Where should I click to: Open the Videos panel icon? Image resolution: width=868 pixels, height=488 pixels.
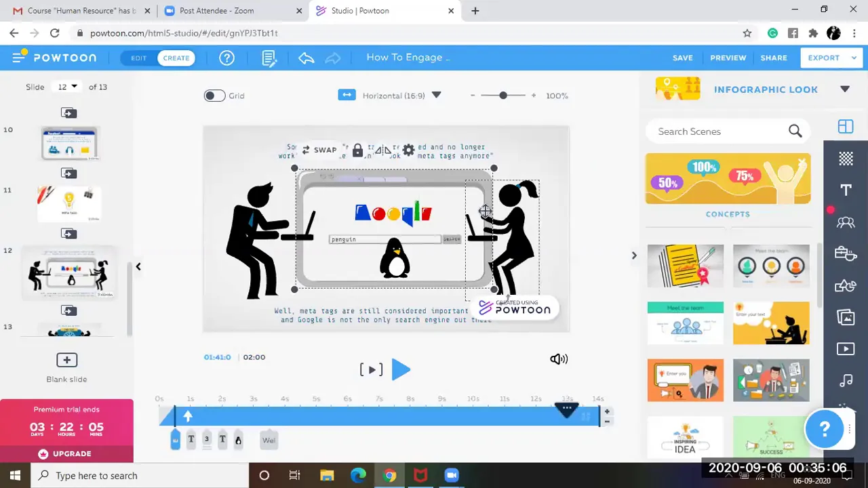846,348
